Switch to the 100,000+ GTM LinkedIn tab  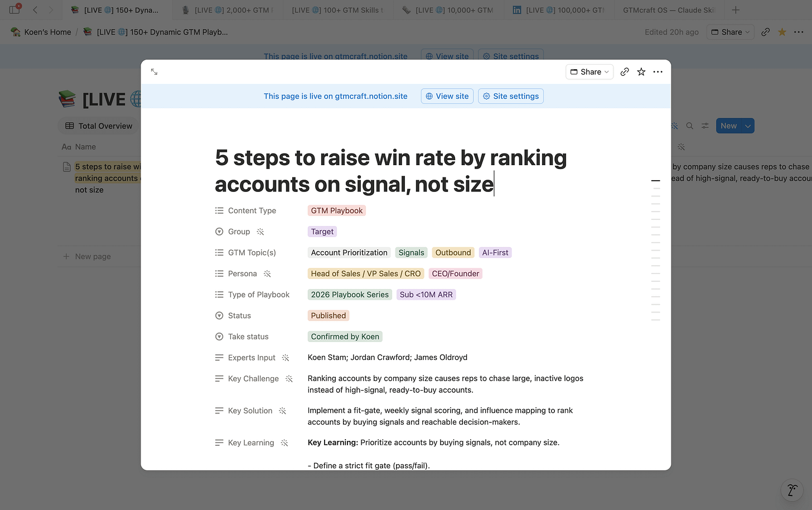pyautogui.click(x=559, y=10)
